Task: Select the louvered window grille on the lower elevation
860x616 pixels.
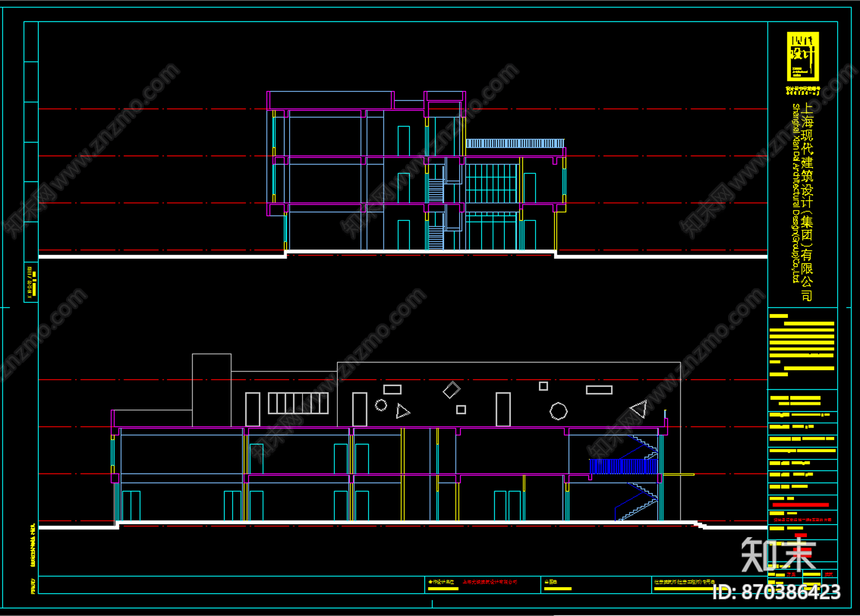Action: 298,403
